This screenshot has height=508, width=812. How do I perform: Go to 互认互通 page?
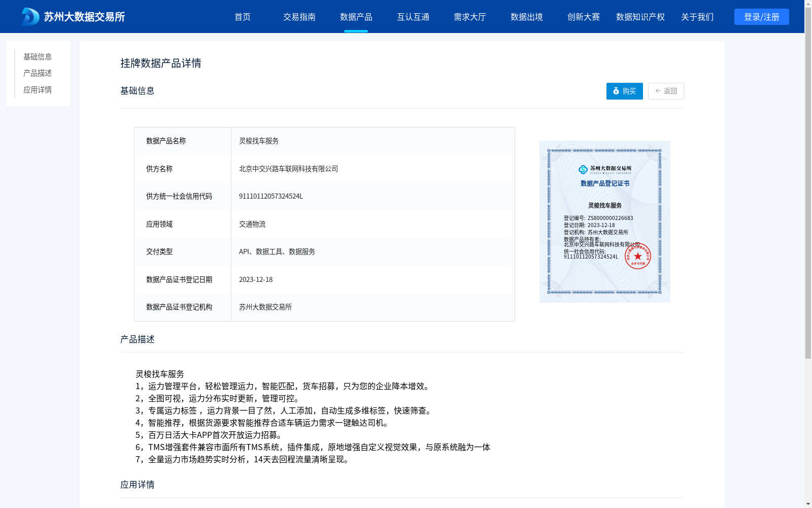pos(413,17)
